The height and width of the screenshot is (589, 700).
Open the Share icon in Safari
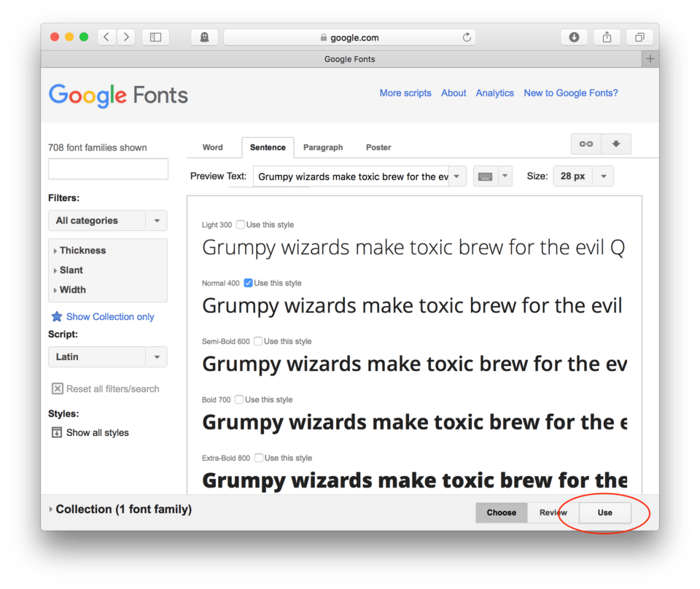coord(607,37)
